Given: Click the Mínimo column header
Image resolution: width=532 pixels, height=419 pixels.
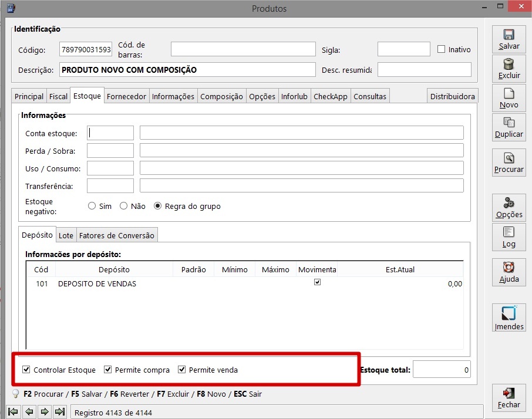Looking at the screenshot, I should coord(234,269).
